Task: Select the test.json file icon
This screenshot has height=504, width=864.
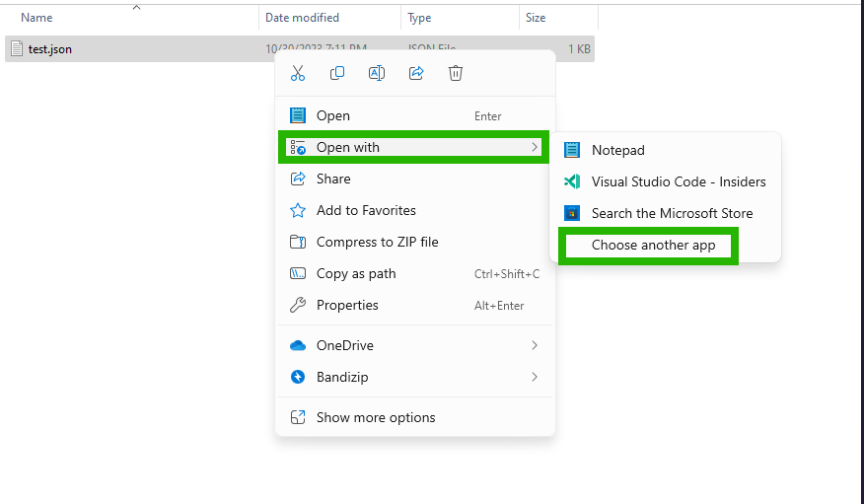Action: 17,49
